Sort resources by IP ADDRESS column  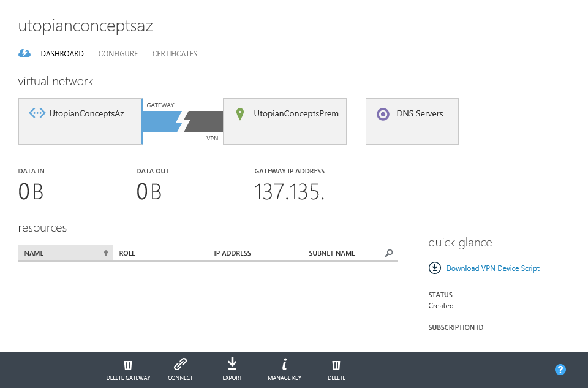pyautogui.click(x=255, y=253)
